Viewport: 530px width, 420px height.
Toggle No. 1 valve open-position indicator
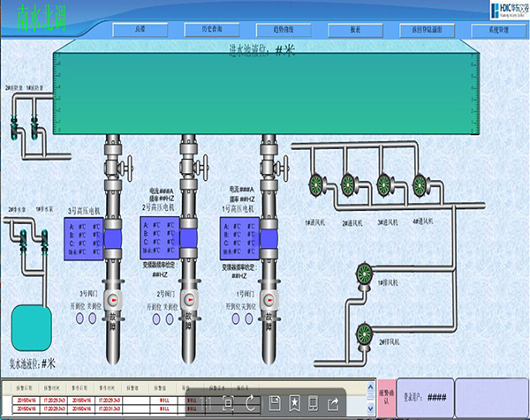(x=234, y=318)
